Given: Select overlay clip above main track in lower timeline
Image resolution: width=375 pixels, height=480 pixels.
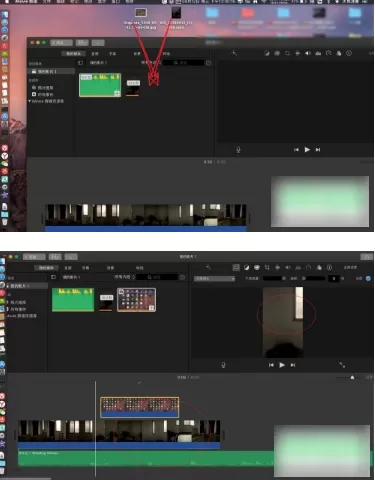Looking at the screenshot, I should click(x=140, y=407).
